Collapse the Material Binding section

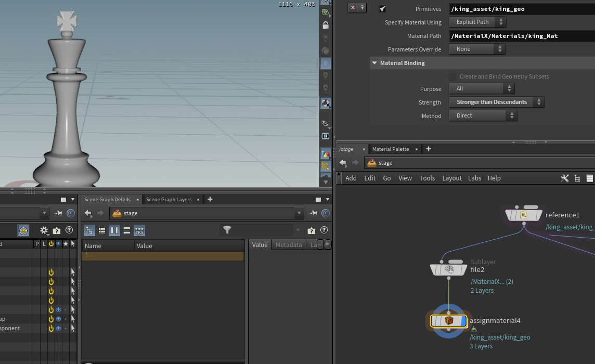click(x=374, y=63)
